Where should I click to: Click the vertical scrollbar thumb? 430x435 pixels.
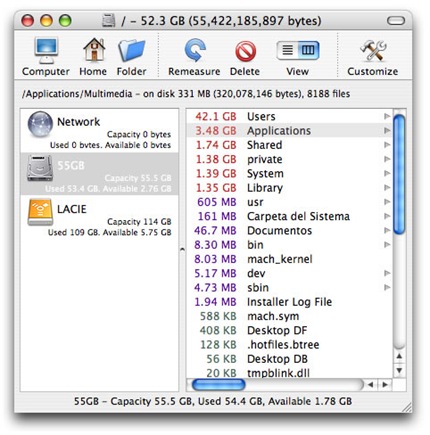(399, 174)
